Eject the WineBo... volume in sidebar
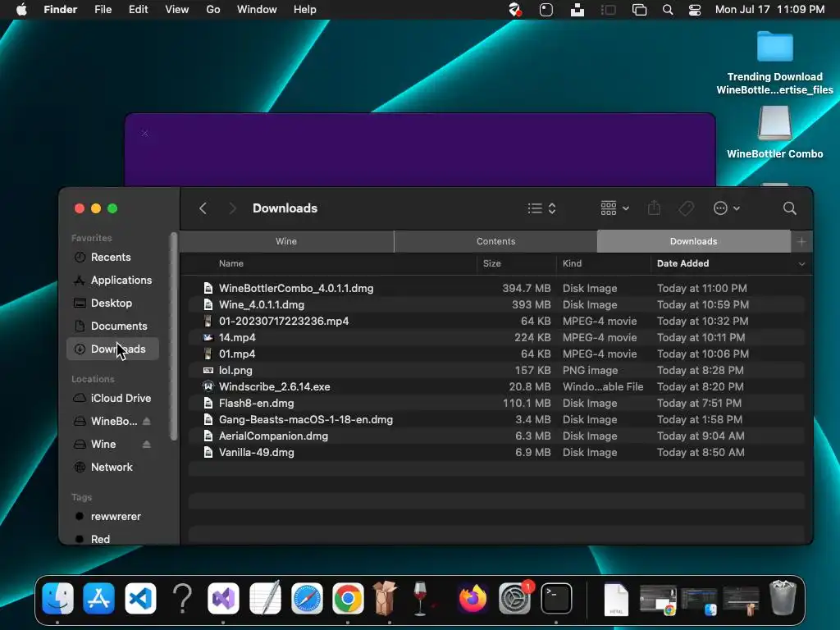Screen dimensions: 840x630 coord(146,421)
